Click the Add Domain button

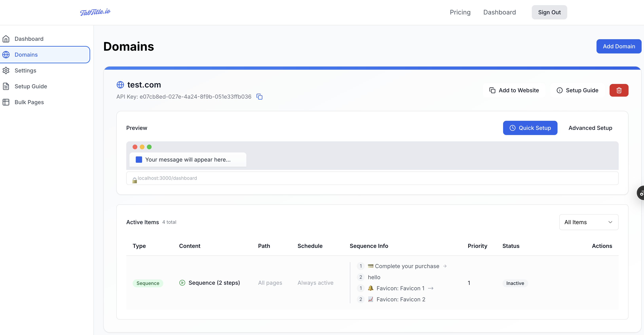(619, 46)
